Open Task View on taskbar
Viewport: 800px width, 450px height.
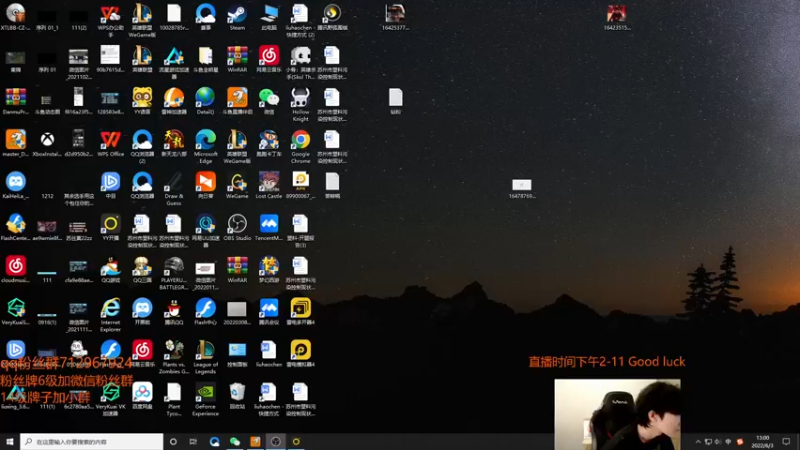click(193, 441)
